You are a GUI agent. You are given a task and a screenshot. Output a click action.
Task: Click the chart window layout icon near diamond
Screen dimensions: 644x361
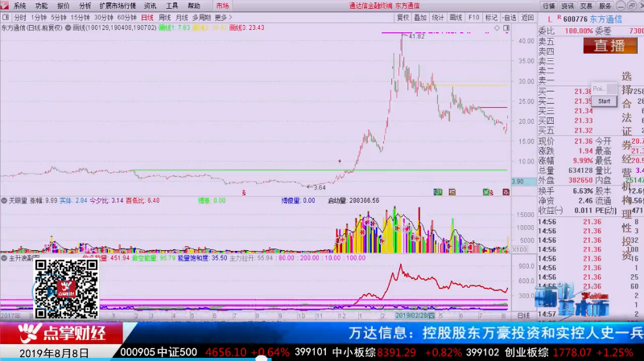pos(506,28)
